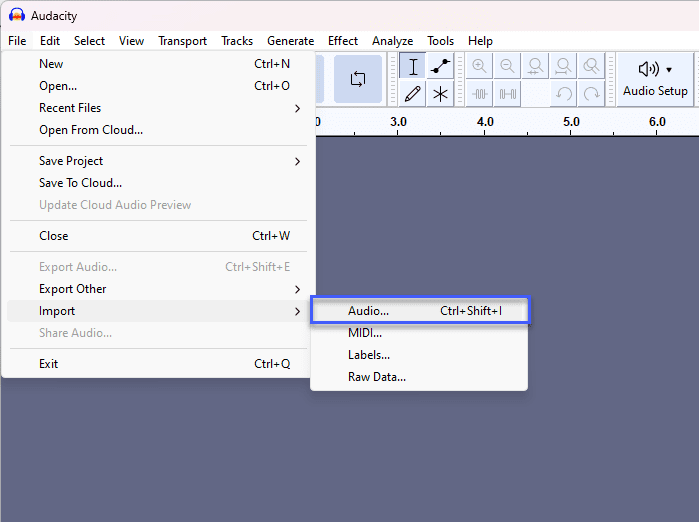This screenshot has width=699, height=522.
Task: Click the Zoom Out magnifier icon
Action: pos(507,67)
